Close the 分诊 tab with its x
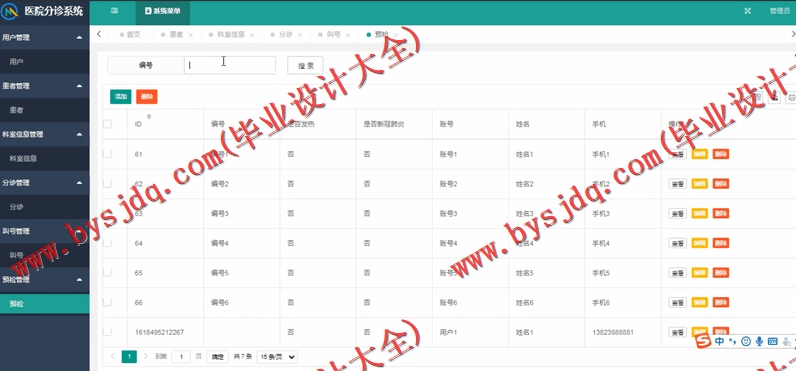Viewport: 796px width, 371px height. (300, 35)
